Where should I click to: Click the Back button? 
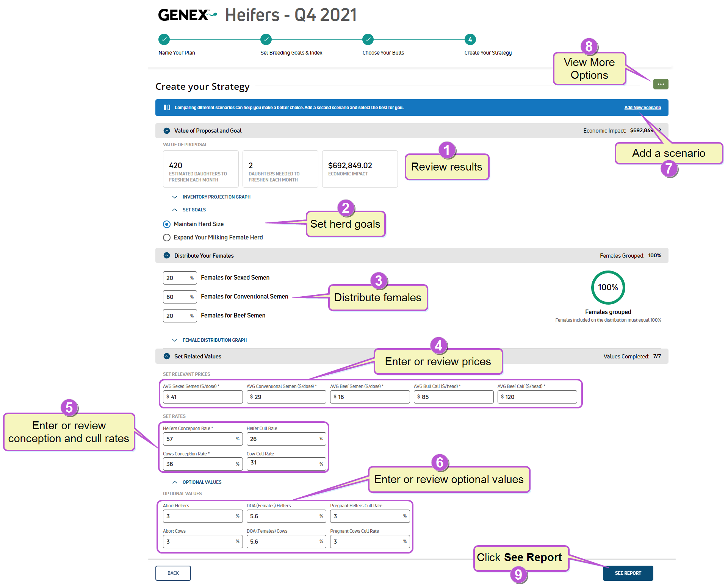point(173,573)
